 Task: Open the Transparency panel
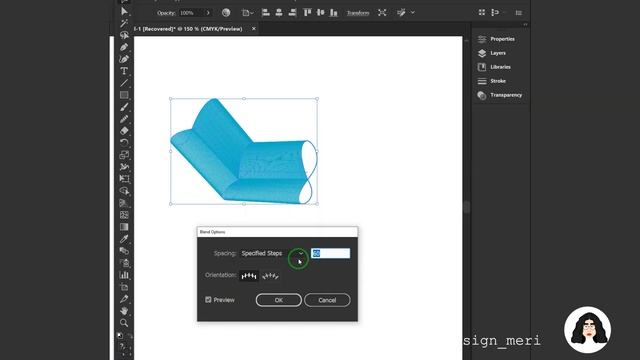click(x=500, y=95)
